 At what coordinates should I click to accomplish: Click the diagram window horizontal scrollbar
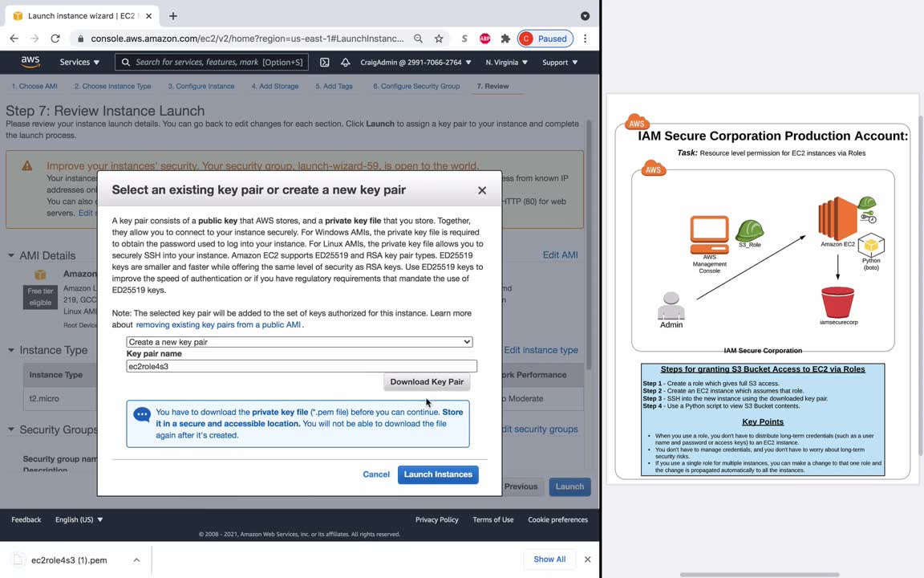click(760, 575)
